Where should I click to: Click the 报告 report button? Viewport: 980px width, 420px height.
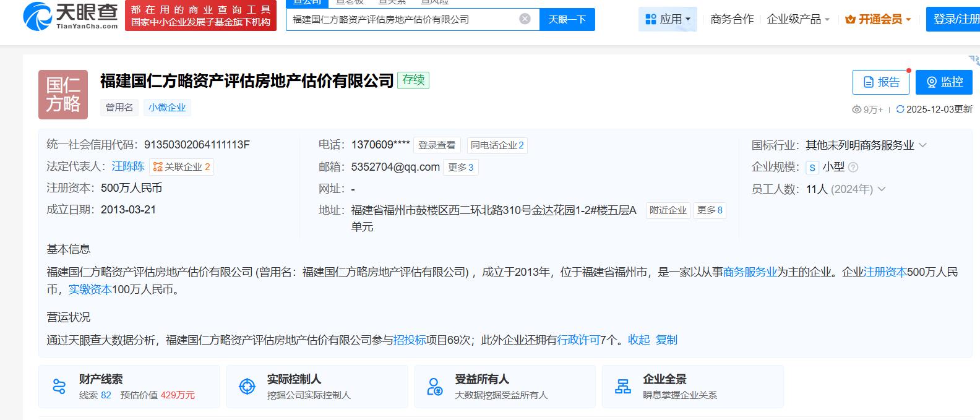(880, 82)
